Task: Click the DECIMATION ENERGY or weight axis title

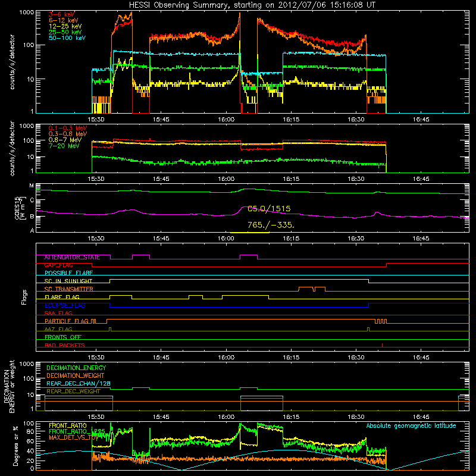Action: (10, 386)
